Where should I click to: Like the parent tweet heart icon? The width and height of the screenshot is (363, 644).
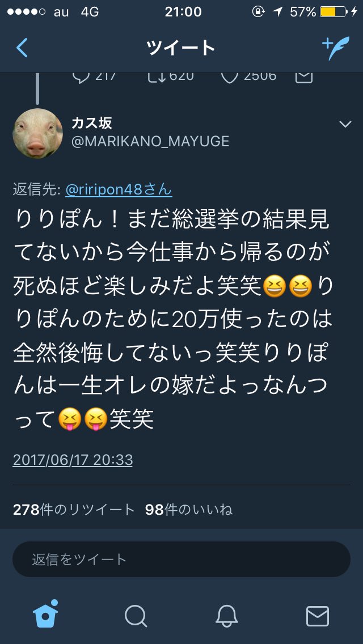click(230, 77)
